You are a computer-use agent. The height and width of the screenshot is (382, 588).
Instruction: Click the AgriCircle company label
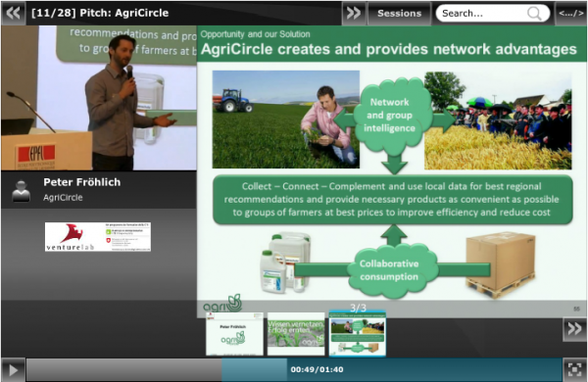(63, 198)
